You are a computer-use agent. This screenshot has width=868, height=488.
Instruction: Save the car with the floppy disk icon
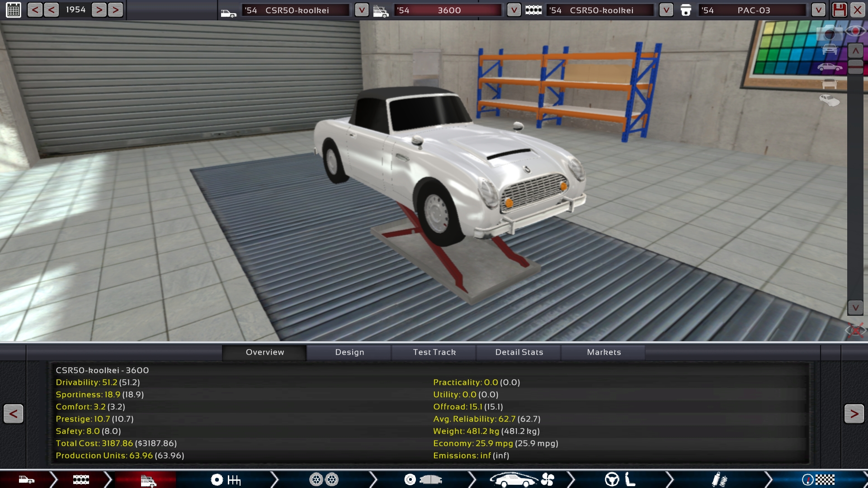pos(839,10)
